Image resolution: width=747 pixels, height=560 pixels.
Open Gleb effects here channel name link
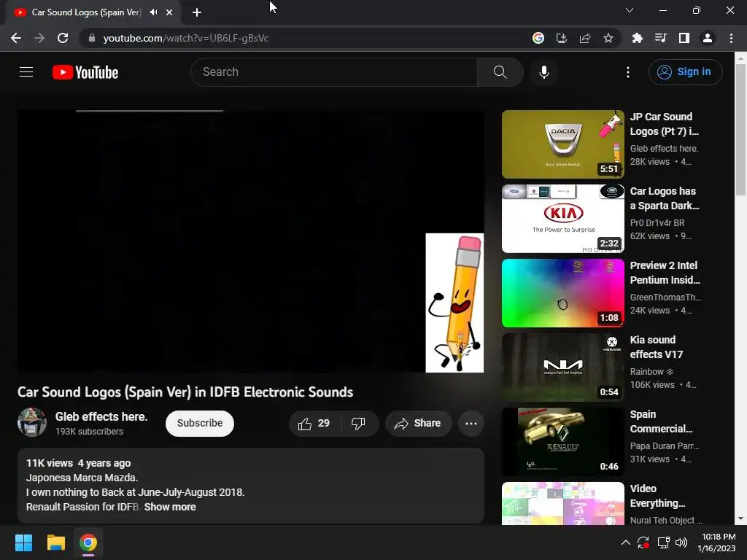(x=101, y=416)
